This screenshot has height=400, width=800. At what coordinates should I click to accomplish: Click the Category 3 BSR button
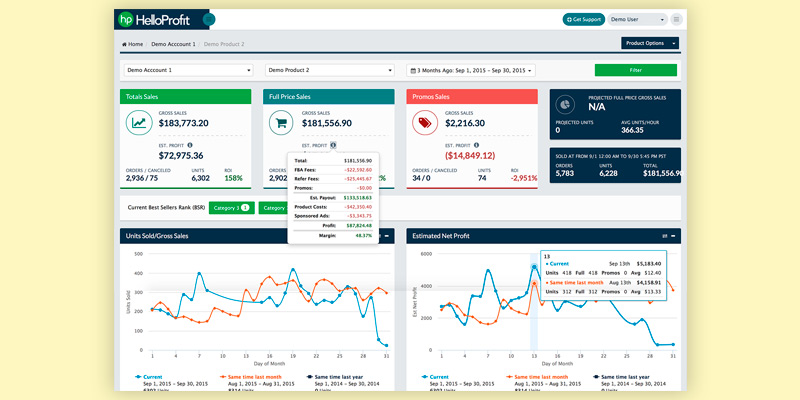[x=232, y=208]
